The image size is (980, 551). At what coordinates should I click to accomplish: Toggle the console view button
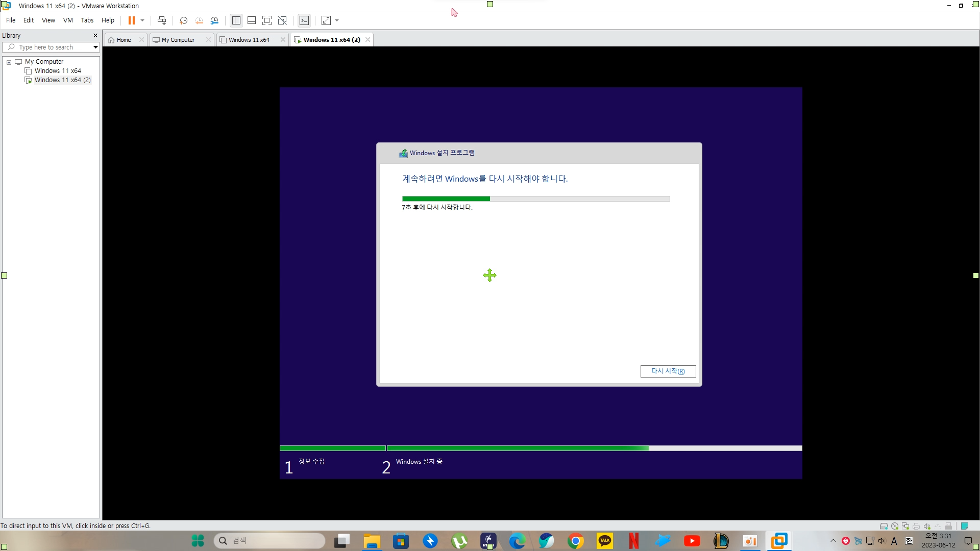tap(304, 20)
